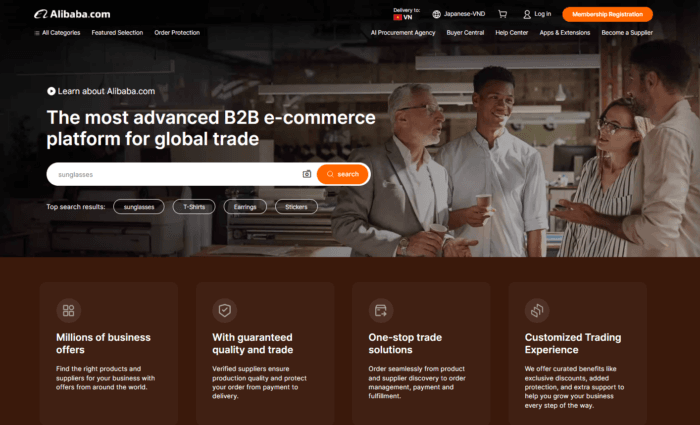Click the Top search results label

76,207
